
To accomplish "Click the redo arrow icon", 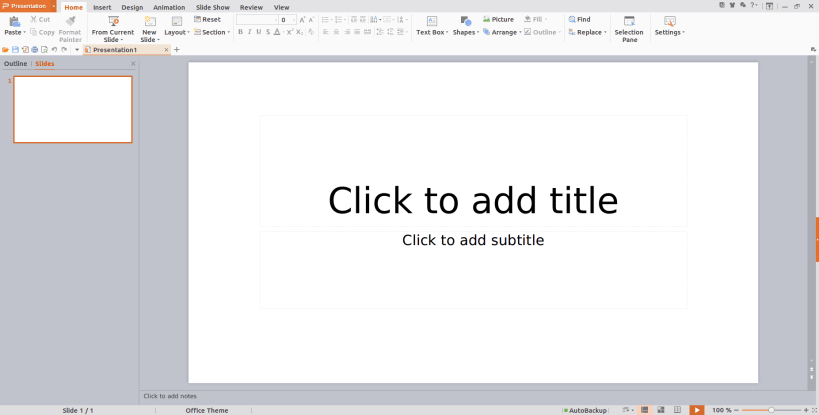I will (64, 50).
